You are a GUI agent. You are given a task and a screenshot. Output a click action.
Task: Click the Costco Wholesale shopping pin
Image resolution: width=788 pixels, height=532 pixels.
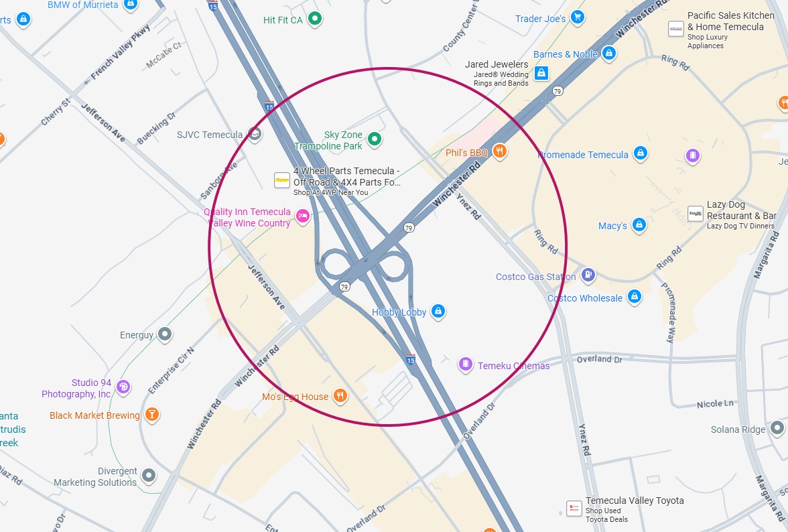(x=634, y=297)
